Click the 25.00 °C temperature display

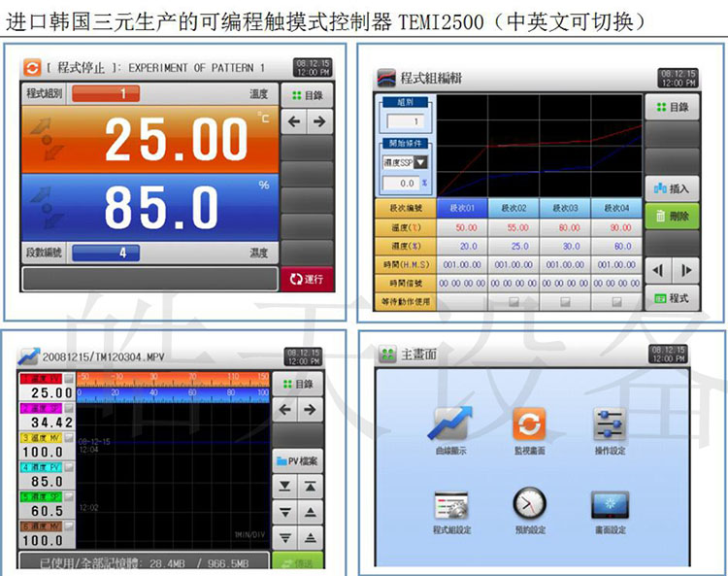149,139
